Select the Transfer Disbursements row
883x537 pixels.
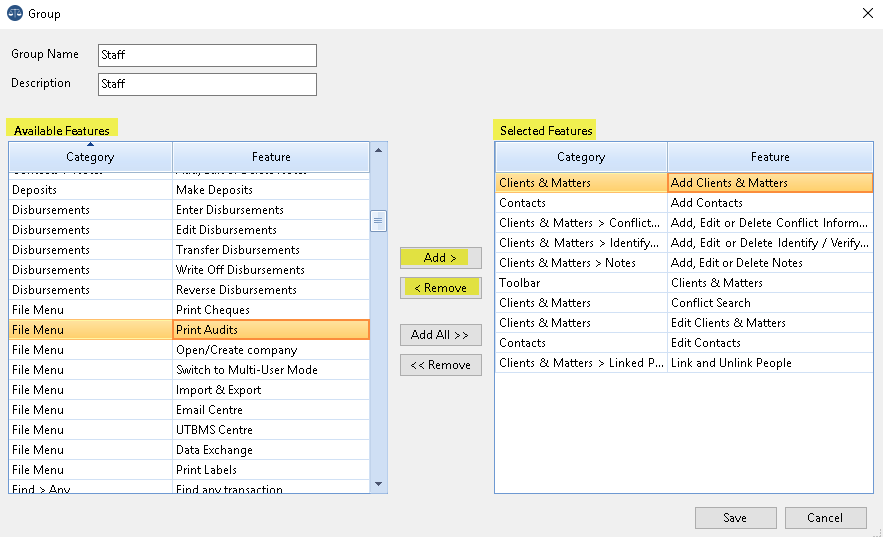click(x=189, y=250)
